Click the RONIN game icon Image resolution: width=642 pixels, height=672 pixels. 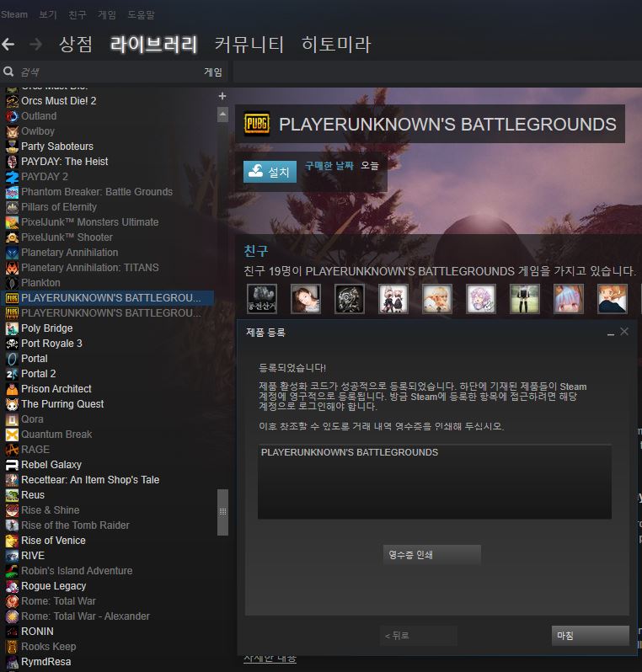[12, 632]
